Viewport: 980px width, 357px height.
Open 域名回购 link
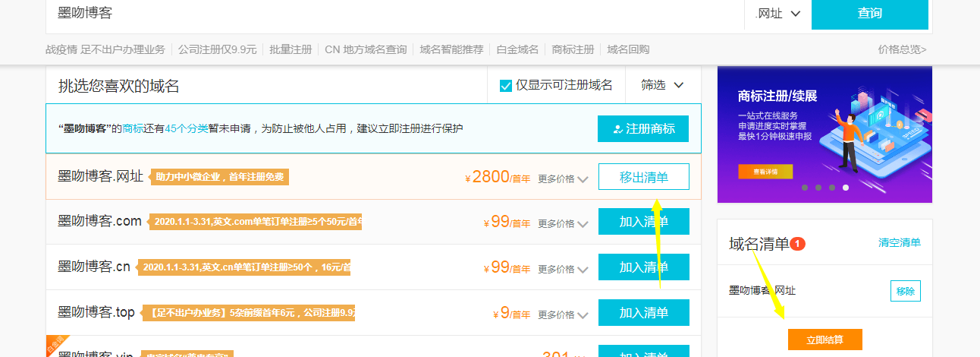tap(628, 49)
